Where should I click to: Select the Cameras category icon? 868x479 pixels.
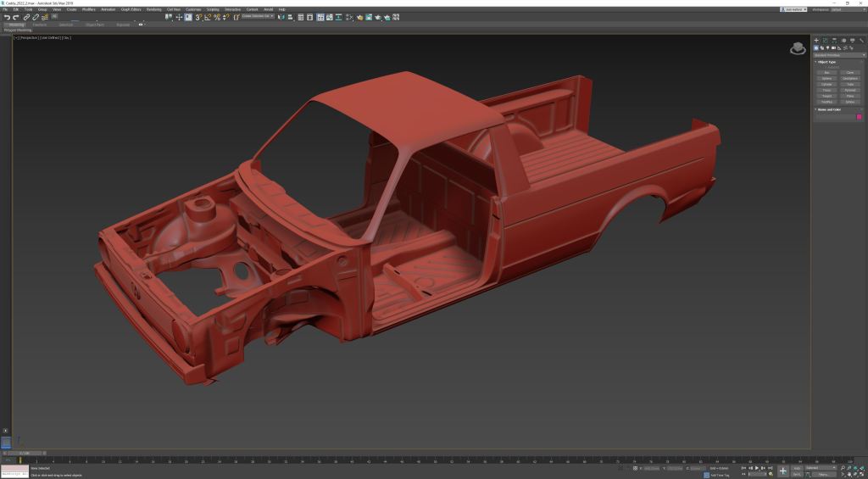833,47
